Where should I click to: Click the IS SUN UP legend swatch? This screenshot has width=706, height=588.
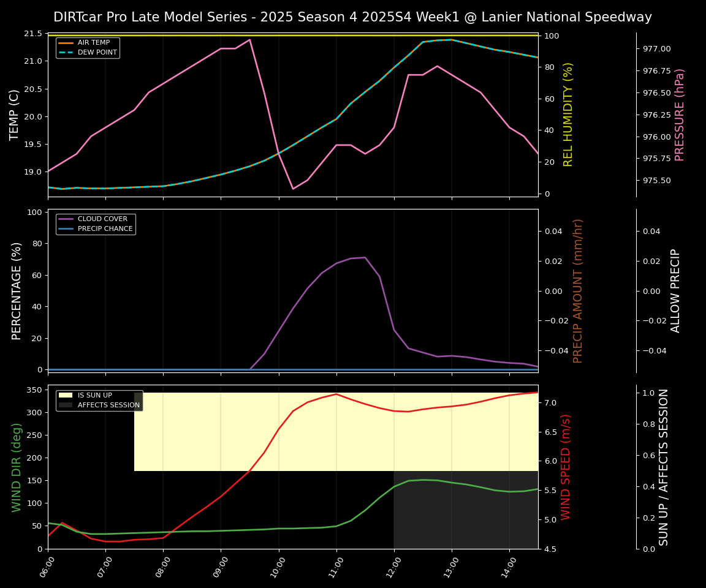point(66,395)
